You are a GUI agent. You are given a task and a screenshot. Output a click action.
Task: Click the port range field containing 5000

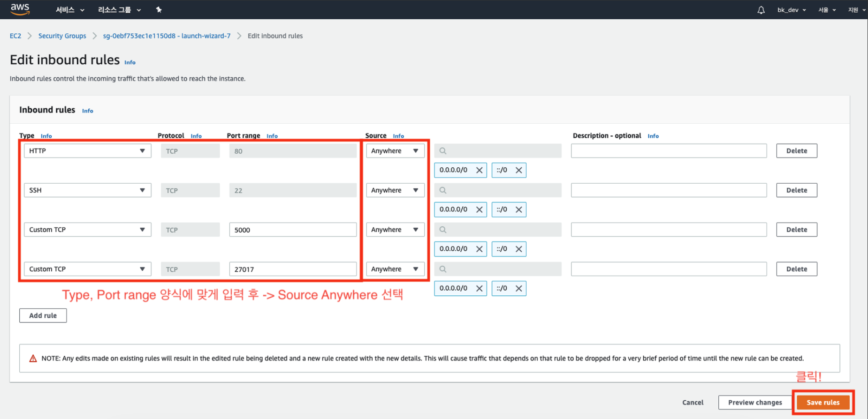293,230
